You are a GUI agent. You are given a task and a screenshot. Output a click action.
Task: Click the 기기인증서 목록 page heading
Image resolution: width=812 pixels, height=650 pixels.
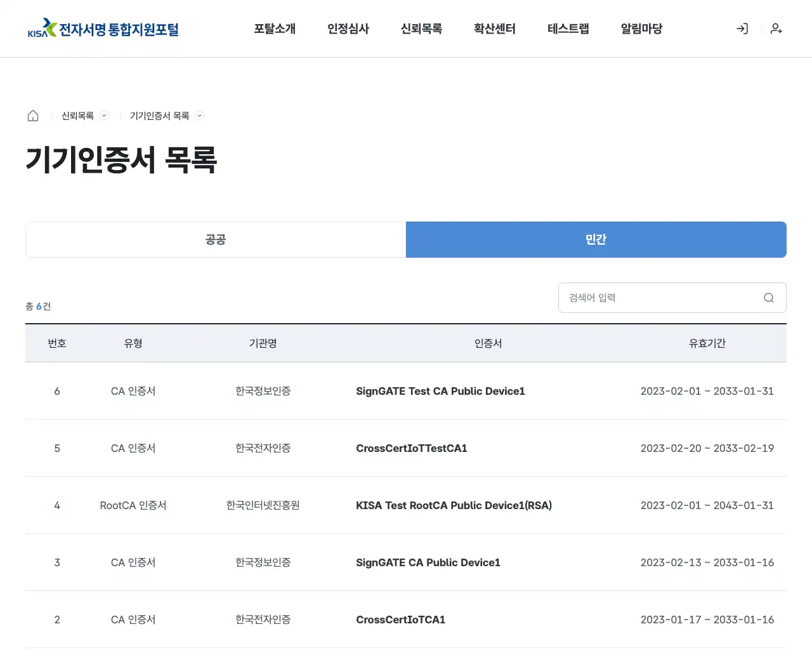121,159
